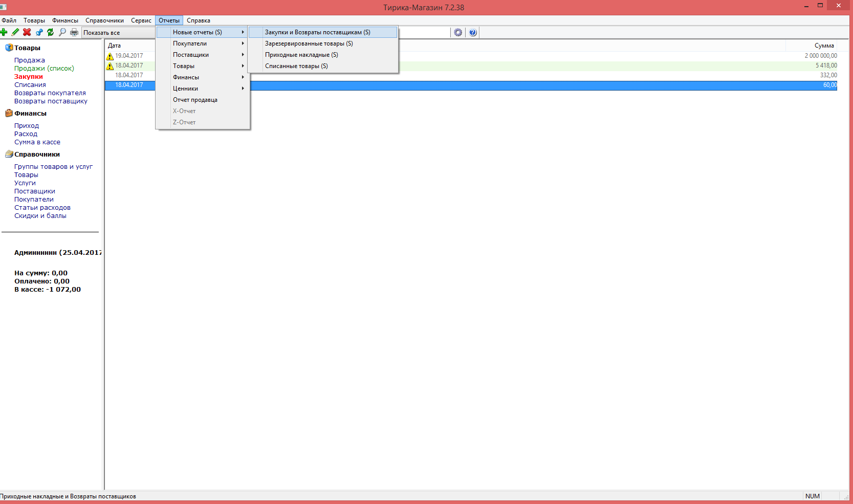The height and width of the screenshot is (504, 853).
Task: Open the Расход link under Финансы
Action: point(26,134)
